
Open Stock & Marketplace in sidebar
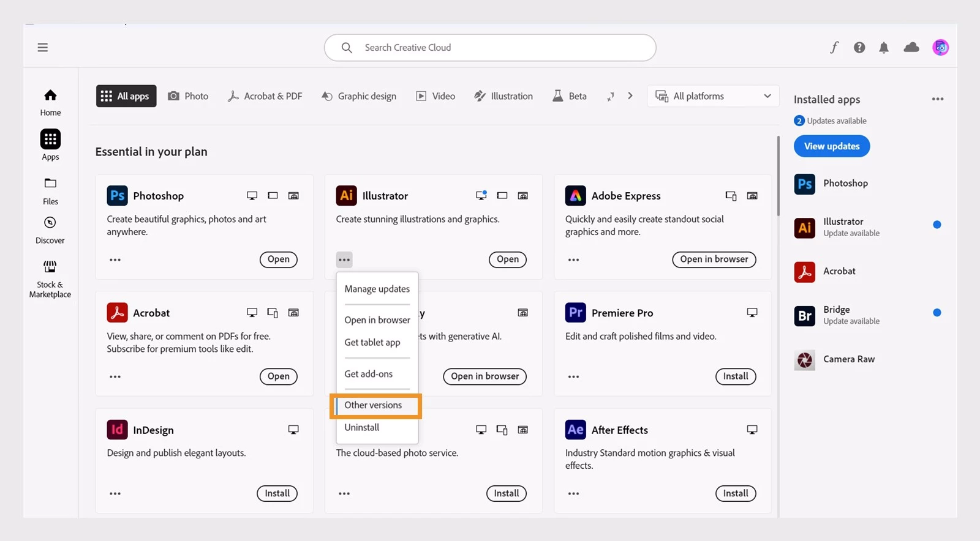(x=50, y=279)
